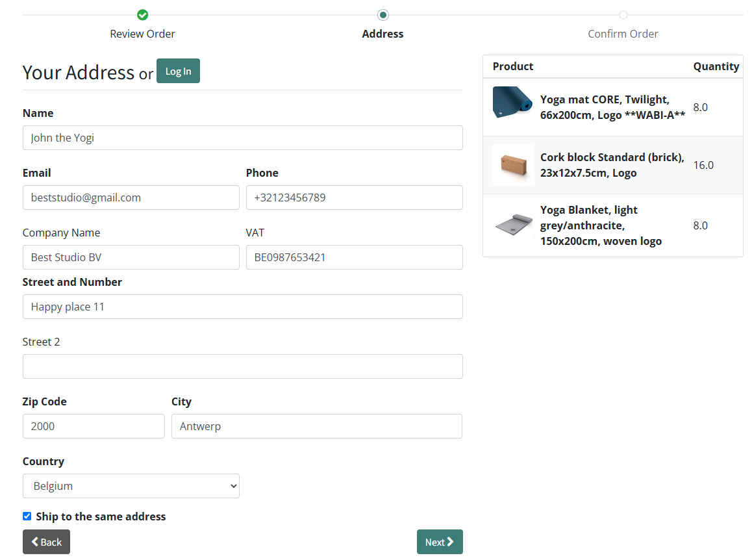Viewport: 752px width, 560px height.
Task: Click the Name field with John the Yogi
Action: (242, 138)
